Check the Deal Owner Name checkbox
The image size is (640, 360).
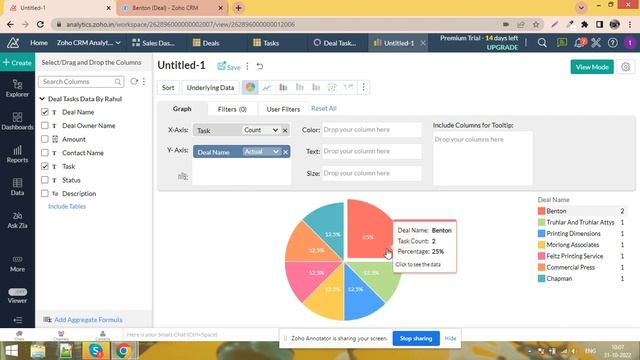click(x=45, y=125)
